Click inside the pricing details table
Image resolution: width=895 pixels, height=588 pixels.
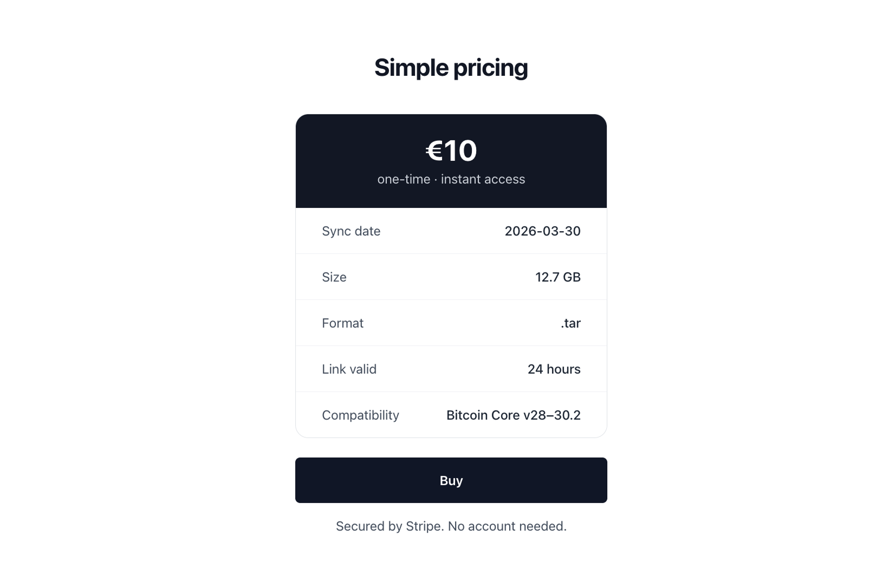coord(451,323)
